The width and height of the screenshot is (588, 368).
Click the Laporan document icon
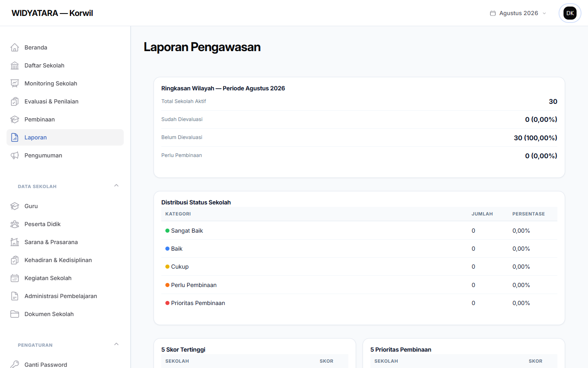coord(15,137)
